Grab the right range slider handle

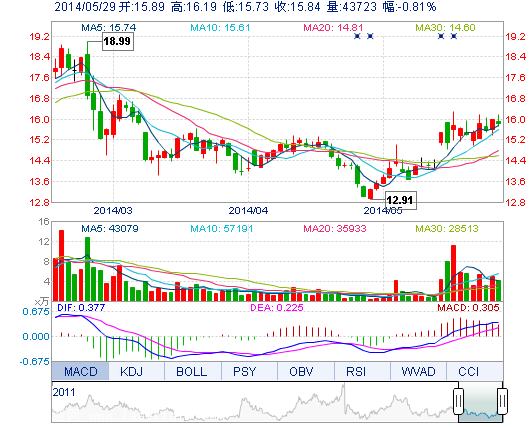(x=502, y=401)
